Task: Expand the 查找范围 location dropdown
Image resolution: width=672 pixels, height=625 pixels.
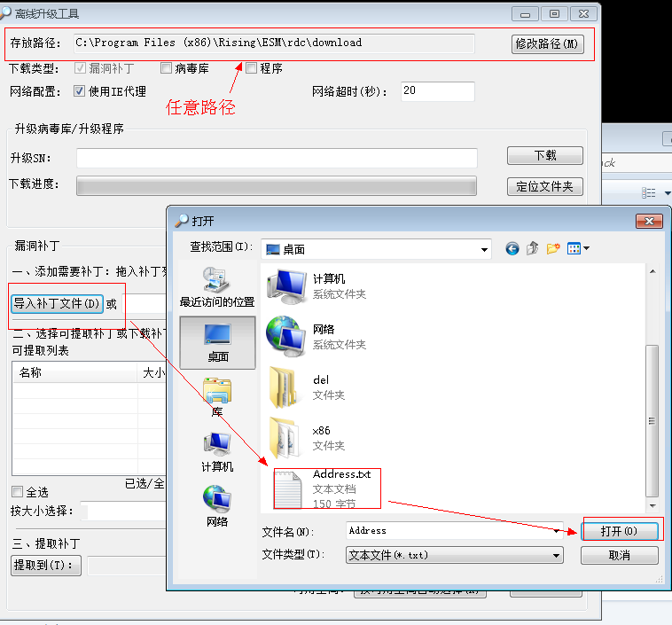Action: click(x=484, y=249)
